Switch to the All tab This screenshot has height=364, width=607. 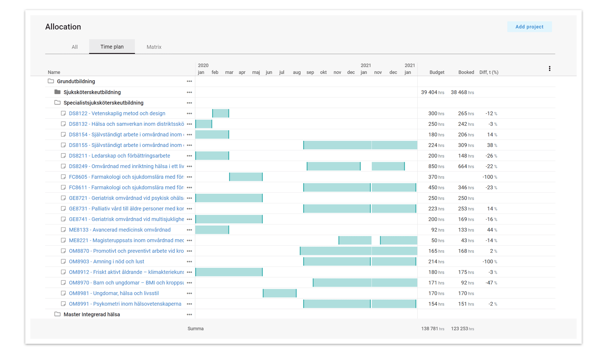coord(75,47)
